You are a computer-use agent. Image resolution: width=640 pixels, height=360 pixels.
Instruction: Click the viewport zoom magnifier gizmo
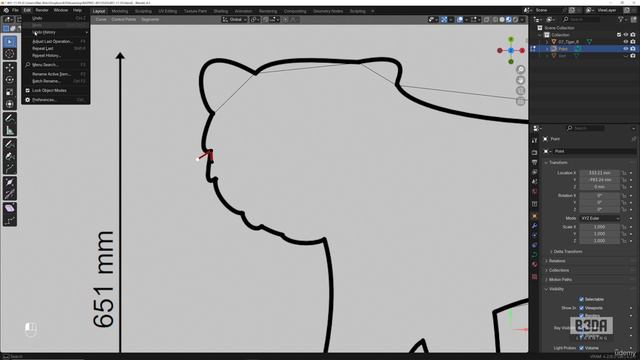pyautogui.click(x=520, y=69)
